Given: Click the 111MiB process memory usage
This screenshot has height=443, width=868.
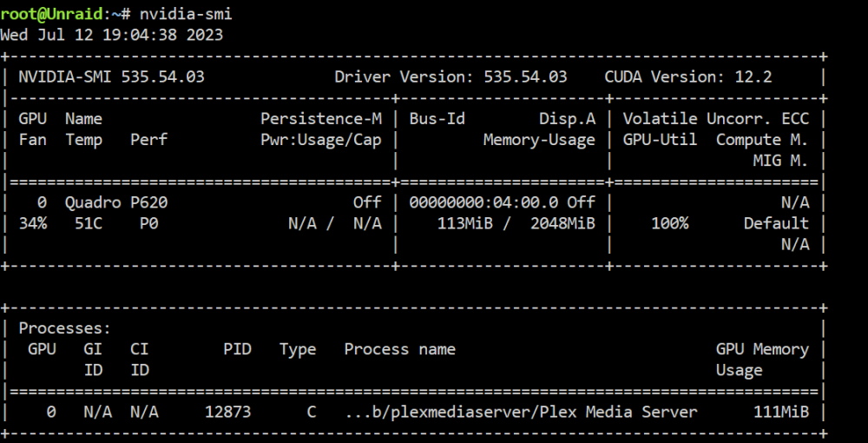Looking at the screenshot, I should (781, 412).
